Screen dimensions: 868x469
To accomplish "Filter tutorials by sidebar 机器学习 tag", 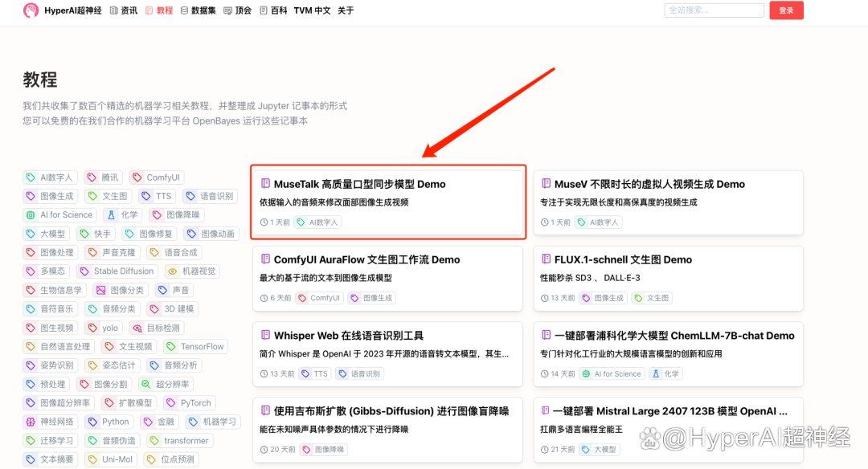I will [213, 422].
